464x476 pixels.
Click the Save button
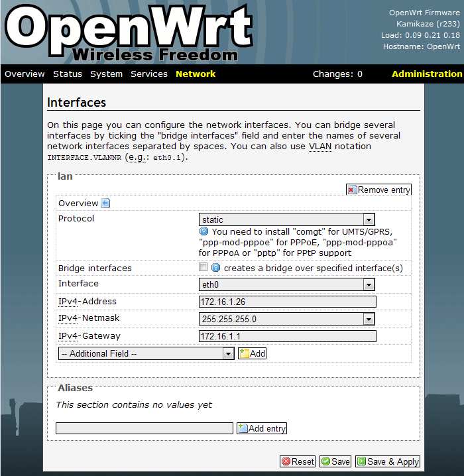click(x=335, y=461)
